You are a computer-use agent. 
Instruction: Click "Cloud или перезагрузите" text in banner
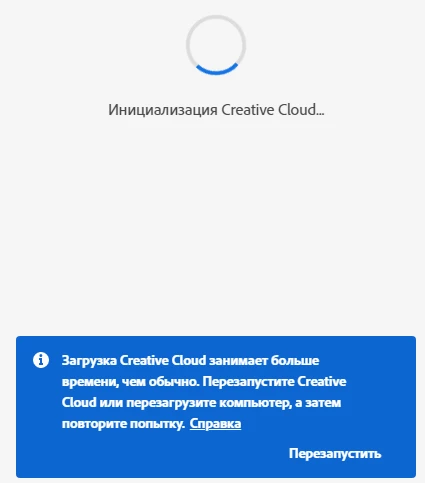[x=139, y=402]
